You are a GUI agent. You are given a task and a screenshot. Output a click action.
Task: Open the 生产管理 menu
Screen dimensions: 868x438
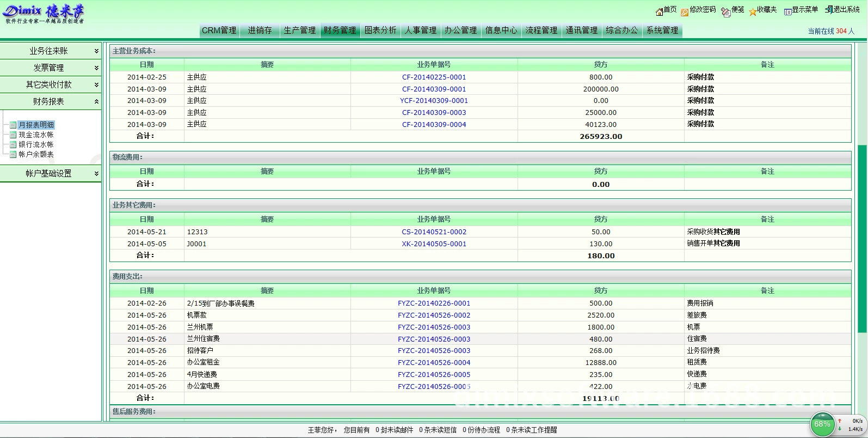[x=300, y=31]
